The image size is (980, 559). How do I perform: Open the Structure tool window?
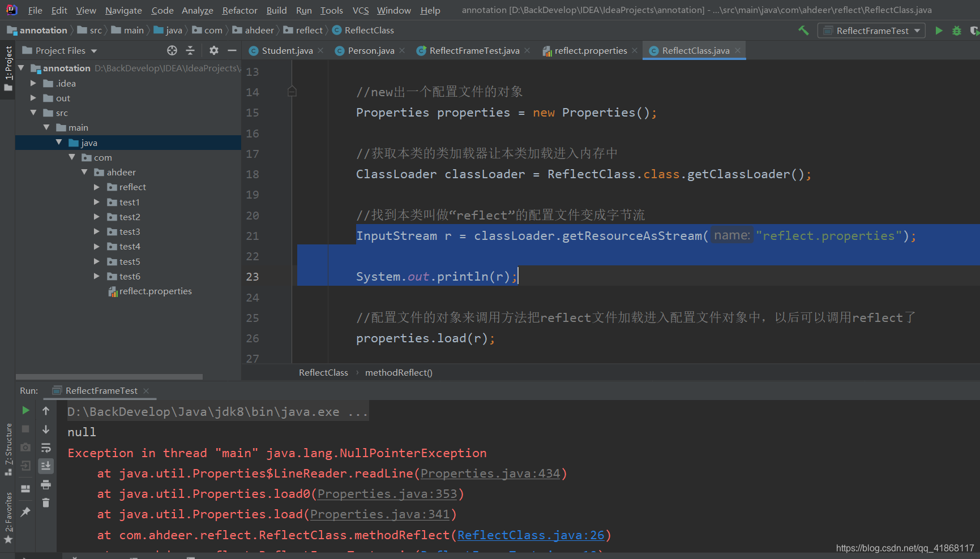point(8,449)
